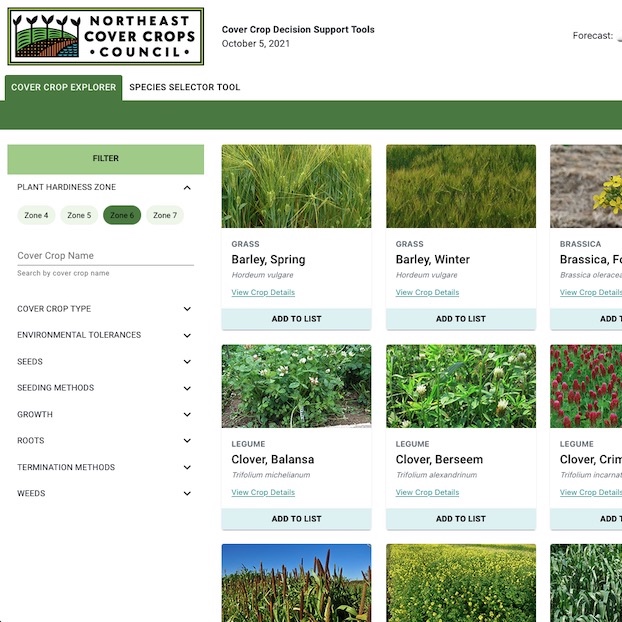622x622 pixels.
Task: Open the Clover, Balansa photo
Action: click(x=296, y=386)
